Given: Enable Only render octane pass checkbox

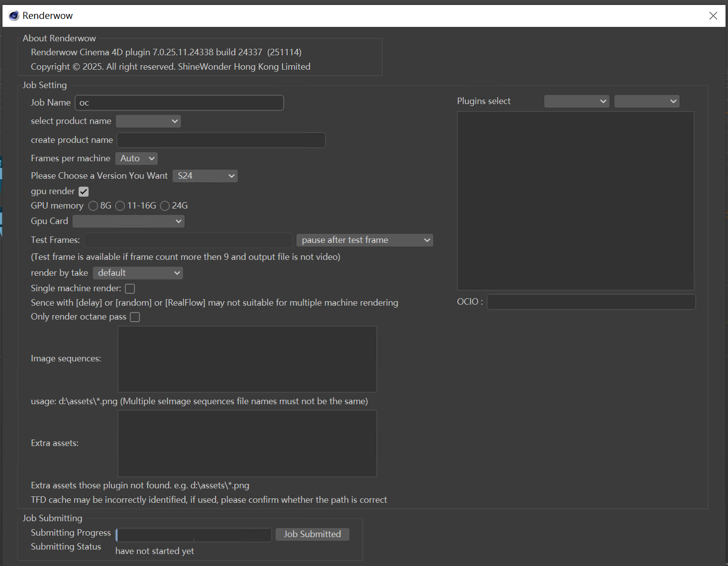Looking at the screenshot, I should coord(135,317).
